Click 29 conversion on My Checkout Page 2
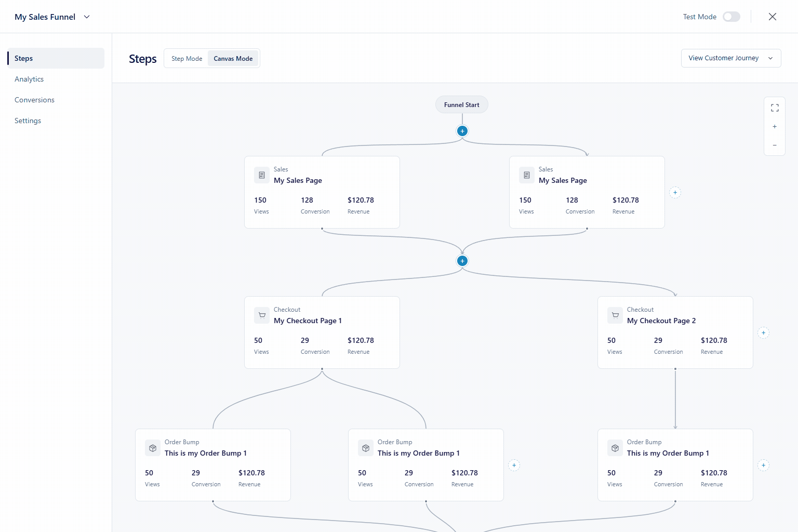798x532 pixels. click(658, 340)
